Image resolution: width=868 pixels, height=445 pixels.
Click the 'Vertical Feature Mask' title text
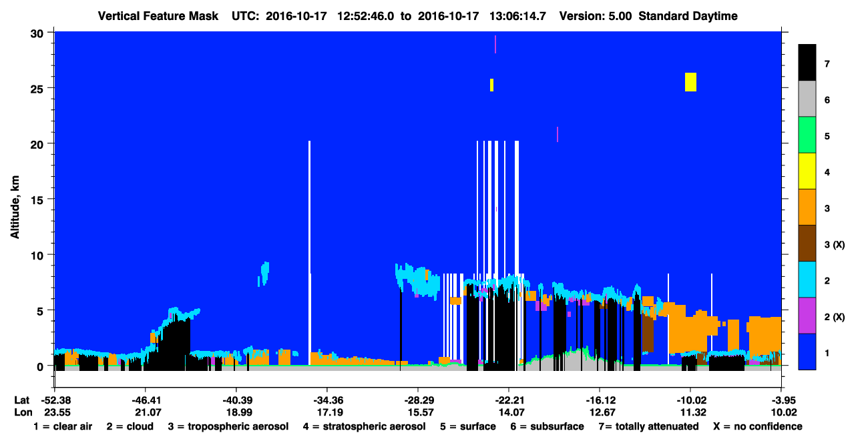pyautogui.click(x=158, y=16)
